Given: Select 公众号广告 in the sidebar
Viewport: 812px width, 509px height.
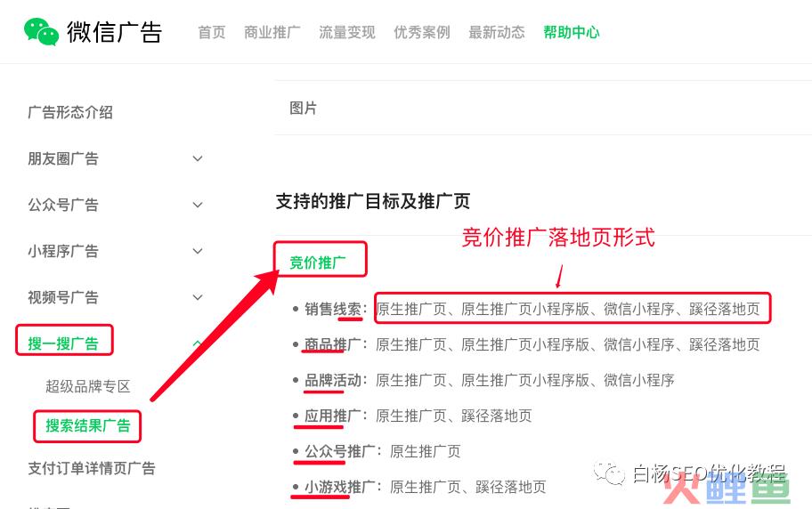Looking at the screenshot, I should [x=63, y=205].
